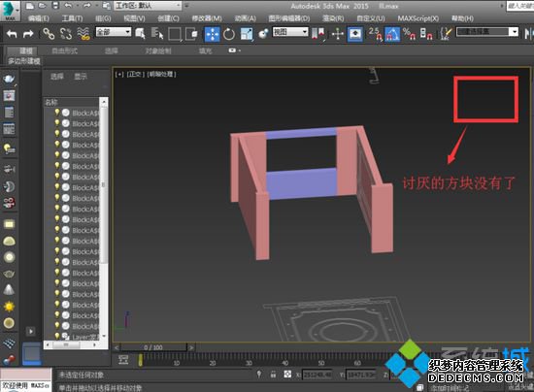The height and width of the screenshot is (392, 534).
Task: Open the 渲染(R) menu
Action: tap(333, 18)
